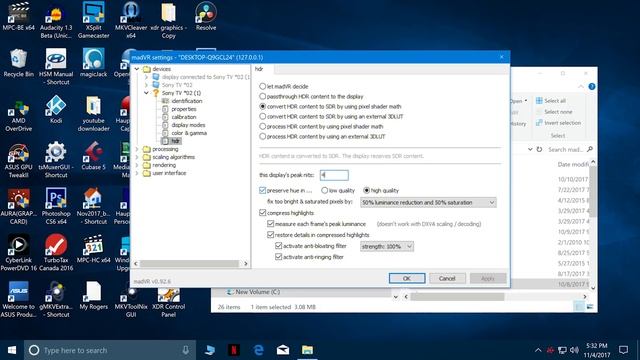Select the low quality radio button

[324, 191]
